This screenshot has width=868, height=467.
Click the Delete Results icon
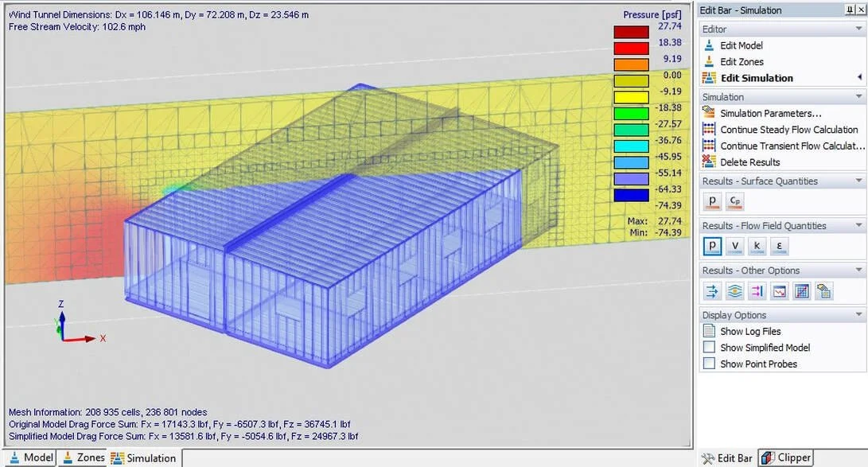(746, 162)
